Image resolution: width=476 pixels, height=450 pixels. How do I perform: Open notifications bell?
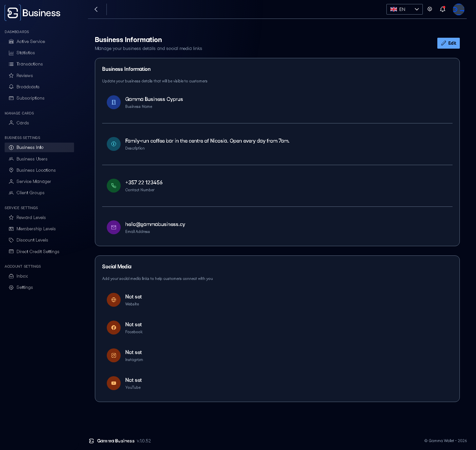[443, 9]
